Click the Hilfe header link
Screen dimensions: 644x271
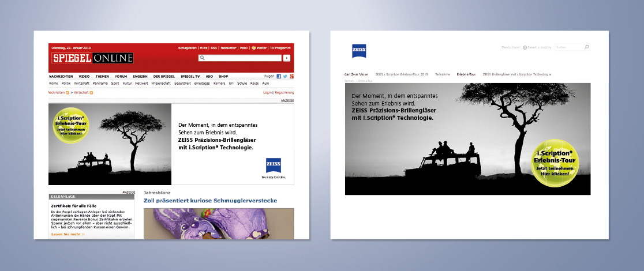tap(204, 48)
